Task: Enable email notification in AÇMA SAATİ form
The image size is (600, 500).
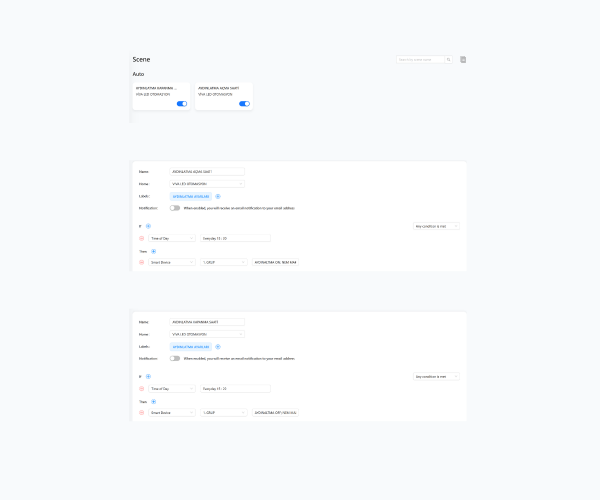Action: pyautogui.click(x=175, y=208)
